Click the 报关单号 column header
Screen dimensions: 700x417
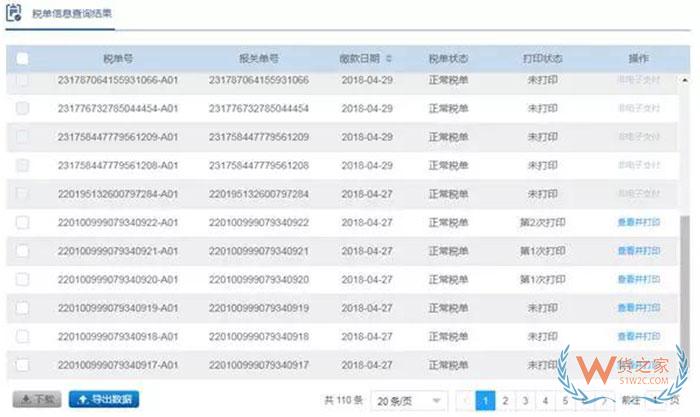click(x=259, y=58)
